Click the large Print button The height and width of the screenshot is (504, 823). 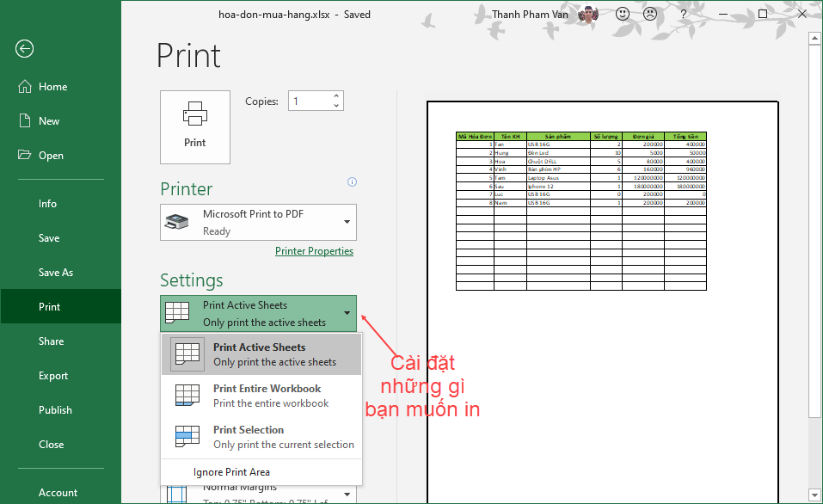pyautogui.click(x=195, y=127)
